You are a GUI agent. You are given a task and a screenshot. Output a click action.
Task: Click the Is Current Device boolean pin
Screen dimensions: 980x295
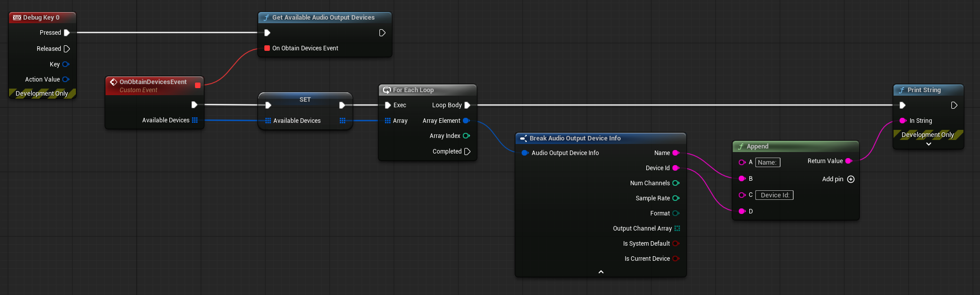pyautogui.click(x=676, y=259)
